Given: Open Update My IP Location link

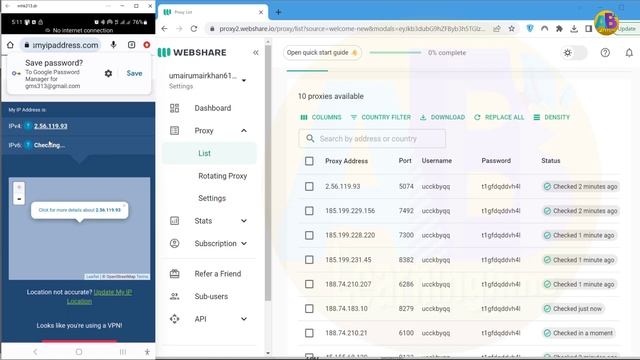Looking at the screenshot, I should pos(100,297).
